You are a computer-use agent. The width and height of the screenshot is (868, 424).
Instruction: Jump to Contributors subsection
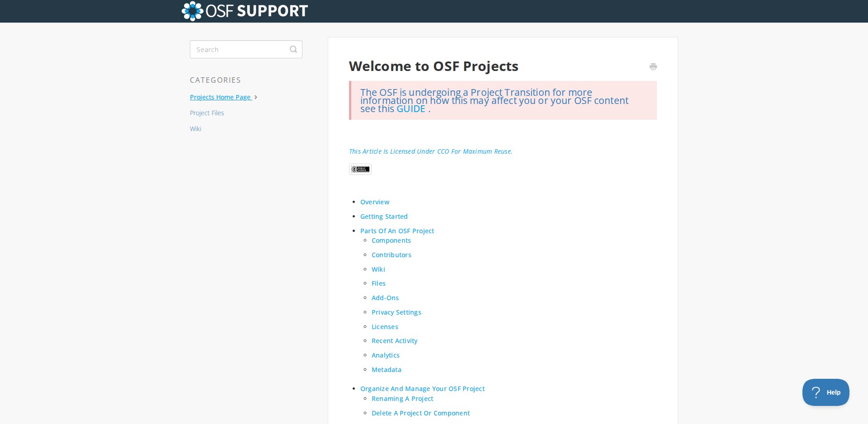tap(392, 255)
